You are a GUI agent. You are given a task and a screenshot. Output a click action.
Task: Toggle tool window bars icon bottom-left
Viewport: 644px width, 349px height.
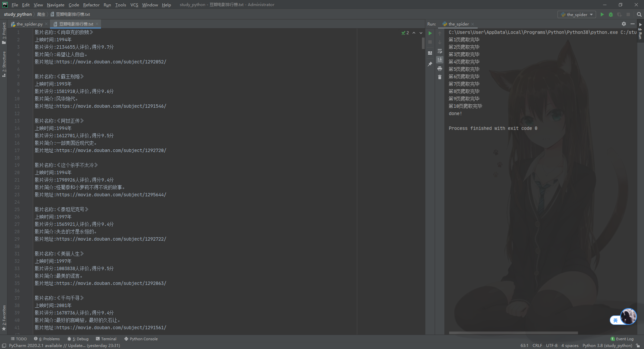(x=4, y=346)
